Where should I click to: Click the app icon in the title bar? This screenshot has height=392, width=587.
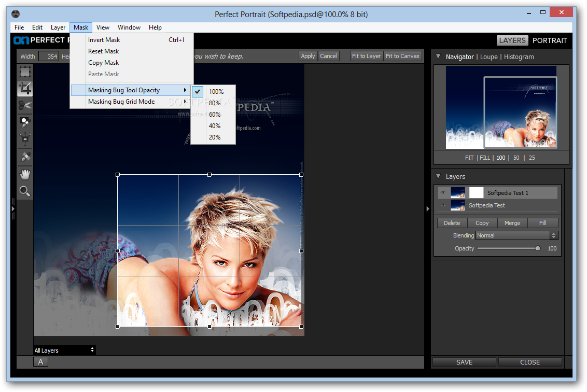pyautogui.click(x=16, y=14)
